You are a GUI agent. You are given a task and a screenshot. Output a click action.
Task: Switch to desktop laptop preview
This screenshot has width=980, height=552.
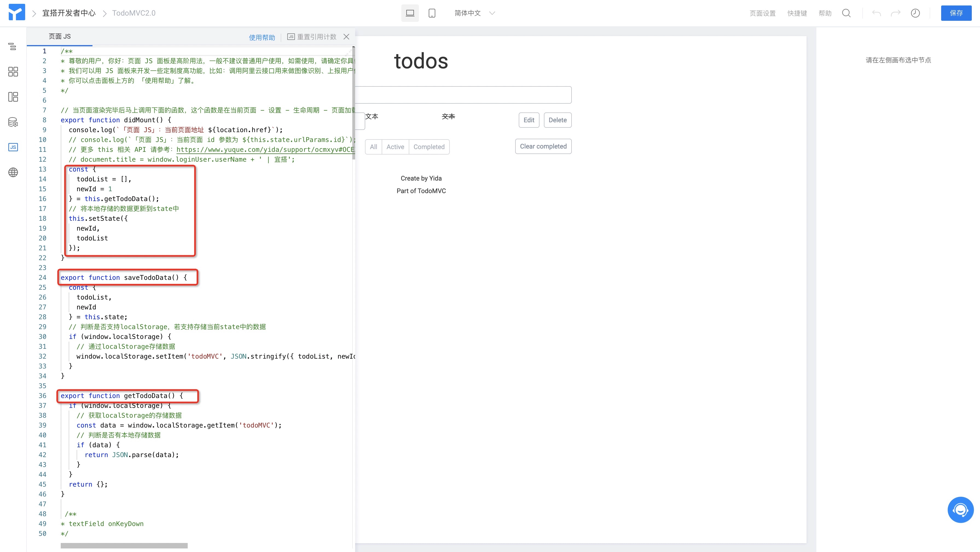pyautogui.click(x=410, y=13)
